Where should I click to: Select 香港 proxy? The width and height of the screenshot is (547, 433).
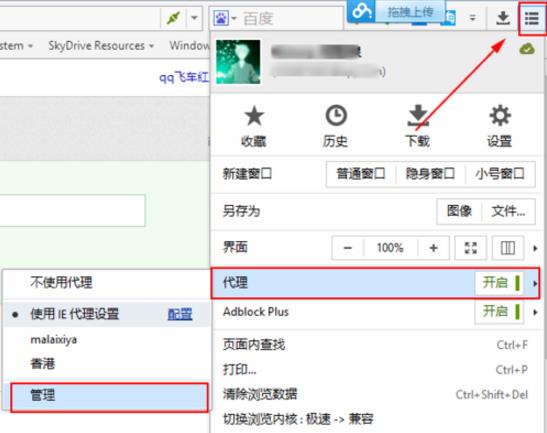tap(106, 364)
